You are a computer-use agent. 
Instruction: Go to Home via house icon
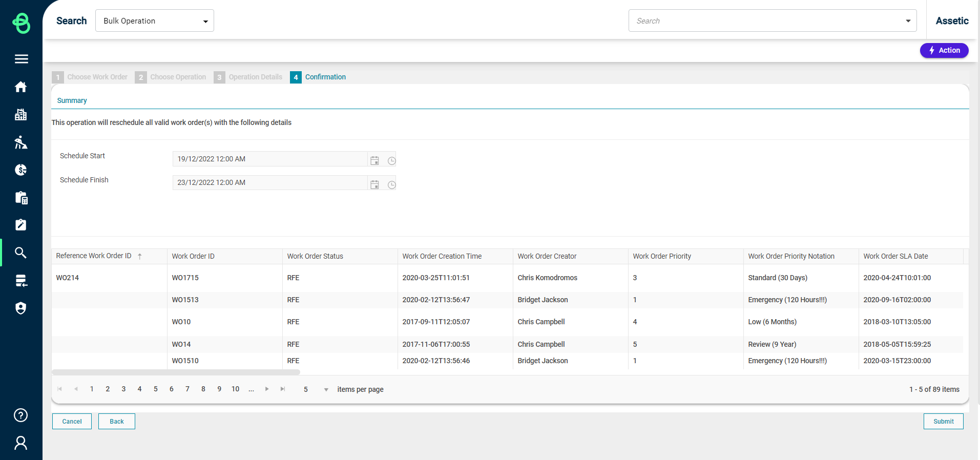(x=21, y=87)
